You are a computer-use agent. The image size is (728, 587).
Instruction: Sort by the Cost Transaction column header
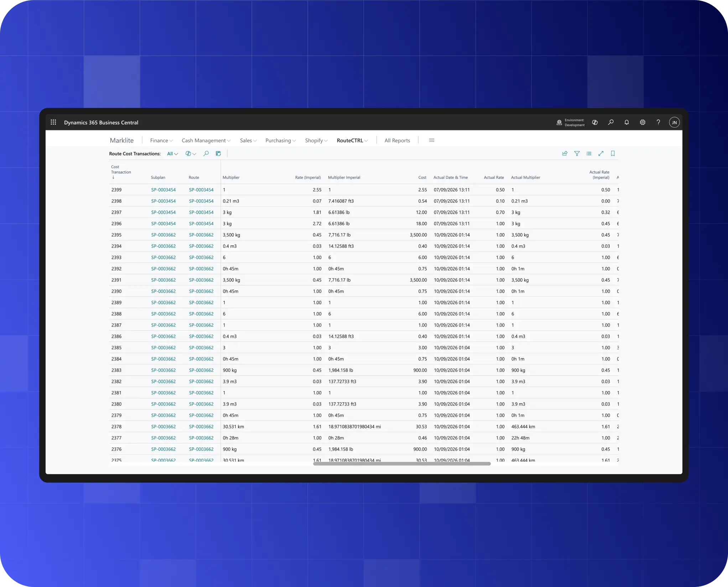[x=121, y=172]
